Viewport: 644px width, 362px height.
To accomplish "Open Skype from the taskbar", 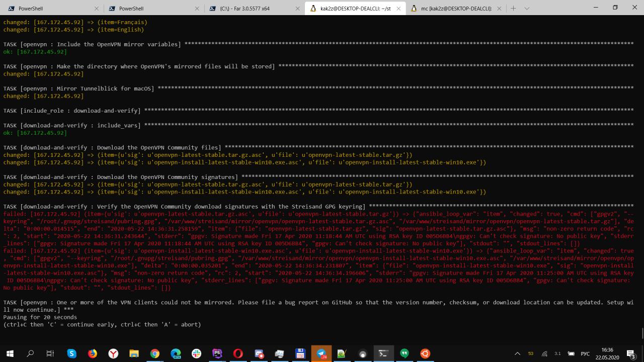I will pos(71,353).
